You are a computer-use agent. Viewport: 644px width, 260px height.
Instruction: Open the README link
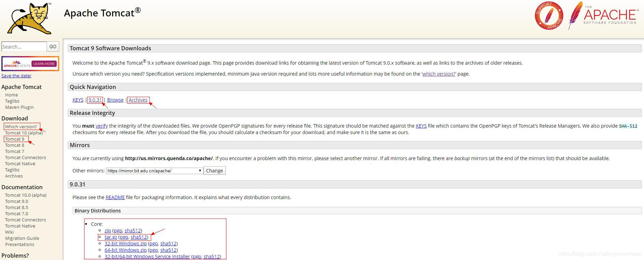115,197
